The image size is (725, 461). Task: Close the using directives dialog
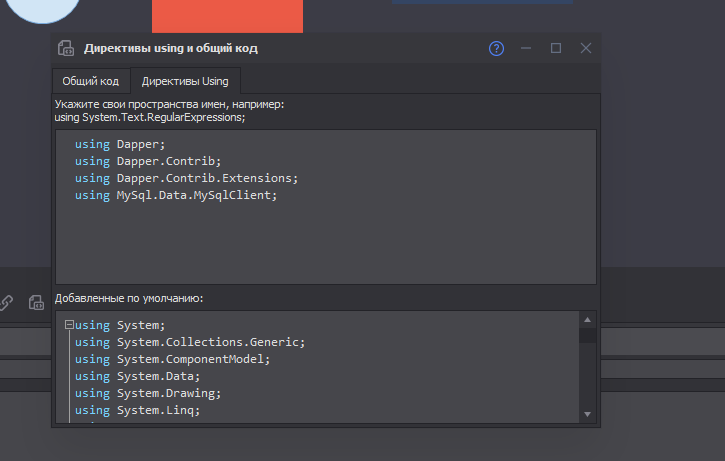pos(586,48)
